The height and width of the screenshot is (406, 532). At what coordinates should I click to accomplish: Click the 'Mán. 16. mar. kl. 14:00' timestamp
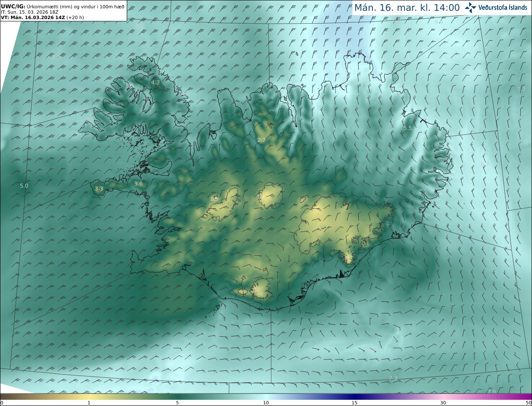[x=407, y=7]
